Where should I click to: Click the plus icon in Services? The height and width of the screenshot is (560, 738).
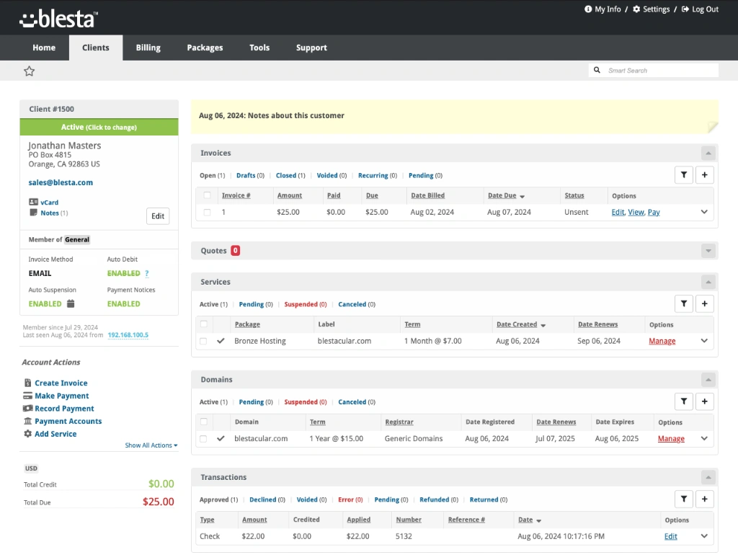(x=704, y=303)
